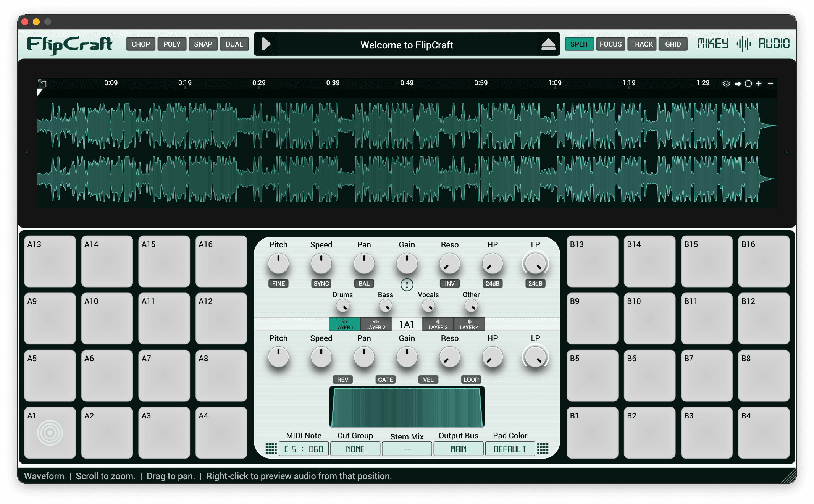Click the waveform layers stack icon
The height and width of the screenshot is (504, 814).
tap(726, 84)
